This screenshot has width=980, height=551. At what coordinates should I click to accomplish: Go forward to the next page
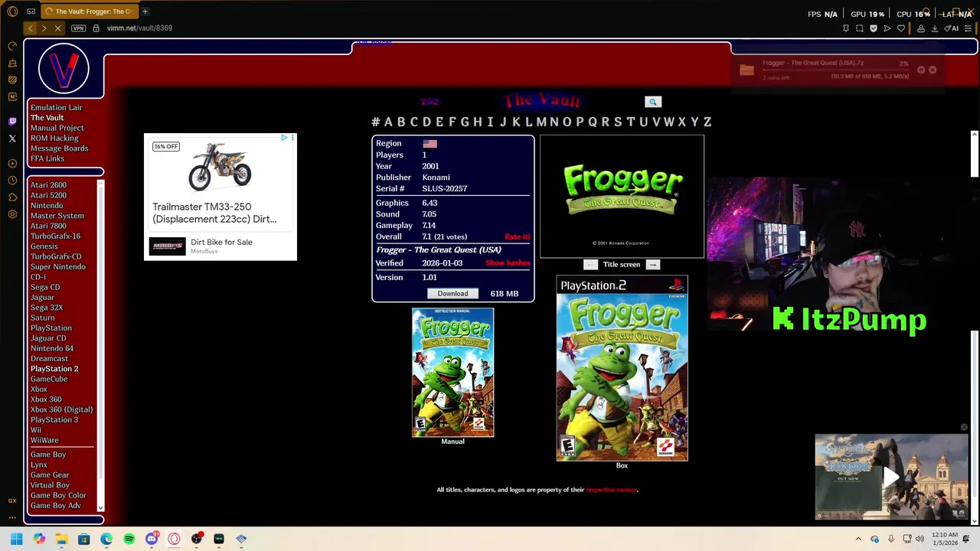(44, 28)
